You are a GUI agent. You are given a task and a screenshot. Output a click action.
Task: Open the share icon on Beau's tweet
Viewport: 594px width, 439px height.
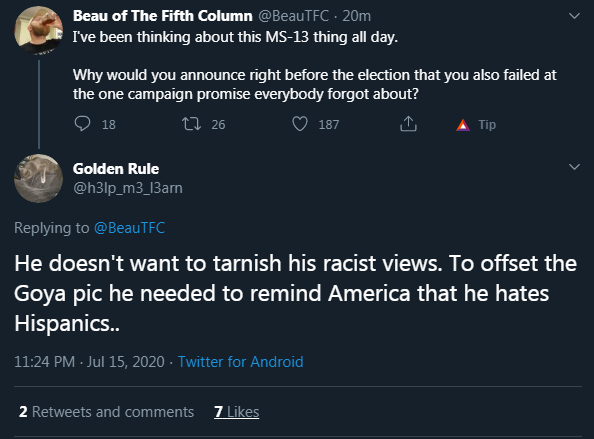point(408,123)
